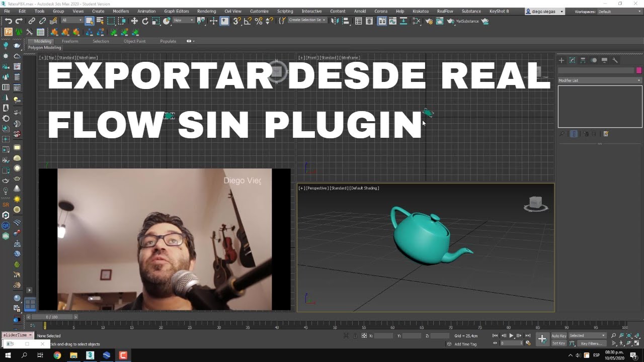Click the Bind to Space Warp icon

click(x=53, y=21)
